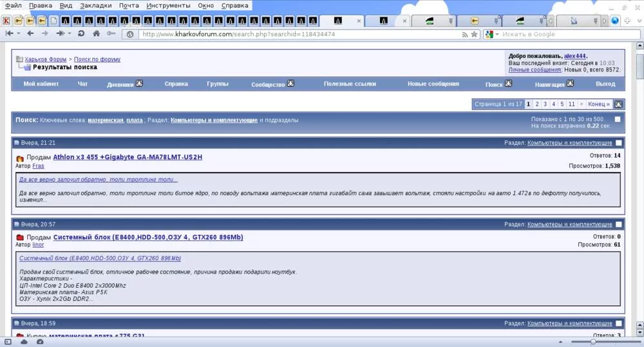
Task: Open the Системный блок (E8400...) thread link
Action: point(148,237)
